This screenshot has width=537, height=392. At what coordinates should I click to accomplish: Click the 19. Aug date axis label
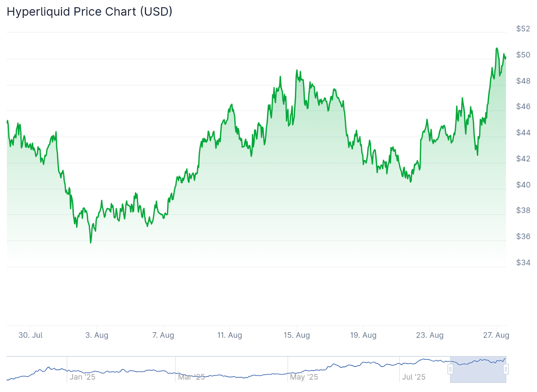coord(363,335)
